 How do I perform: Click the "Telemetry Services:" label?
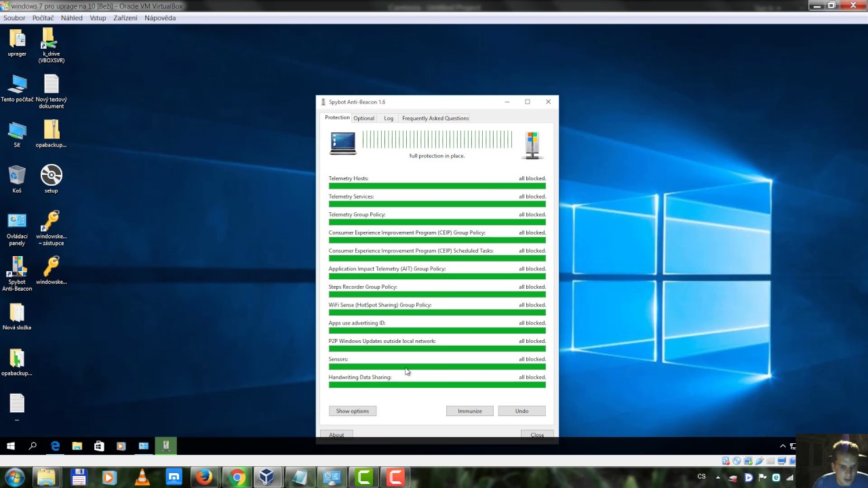pyautogui.click(x=351, y=197)
